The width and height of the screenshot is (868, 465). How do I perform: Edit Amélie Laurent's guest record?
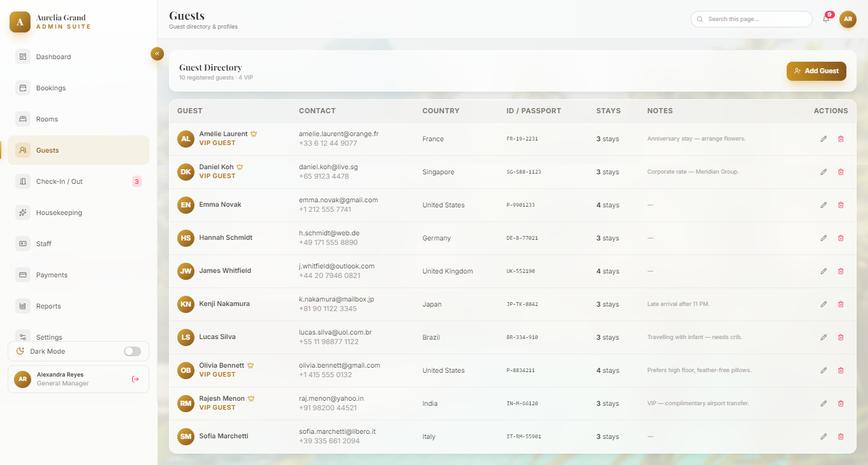(x=824, y=139)
